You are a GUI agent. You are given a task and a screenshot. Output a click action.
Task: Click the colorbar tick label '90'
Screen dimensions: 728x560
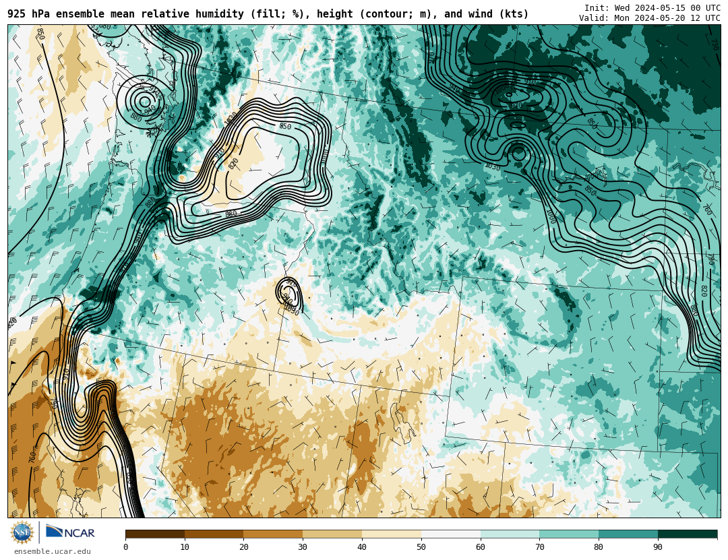[x=658, y=547]
